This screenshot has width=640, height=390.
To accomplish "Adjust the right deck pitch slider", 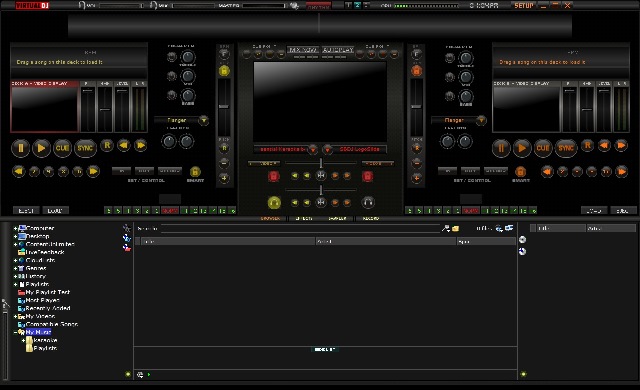I will point(416,107).
